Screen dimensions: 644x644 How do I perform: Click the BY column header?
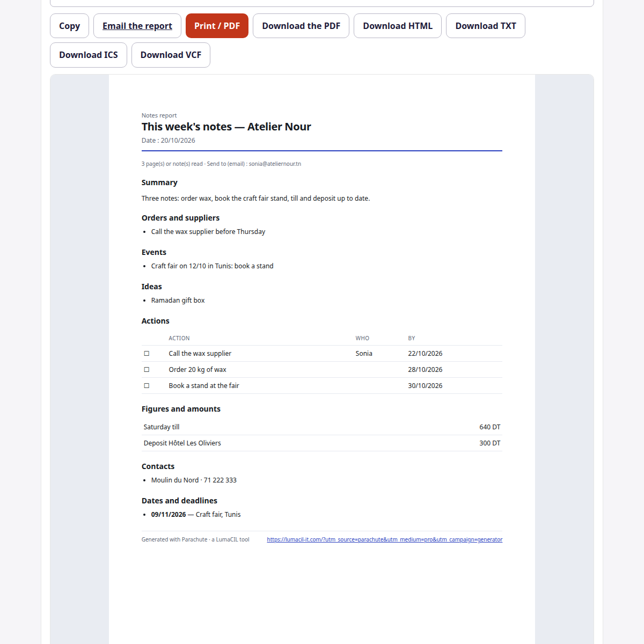click(x=412, y=338)
